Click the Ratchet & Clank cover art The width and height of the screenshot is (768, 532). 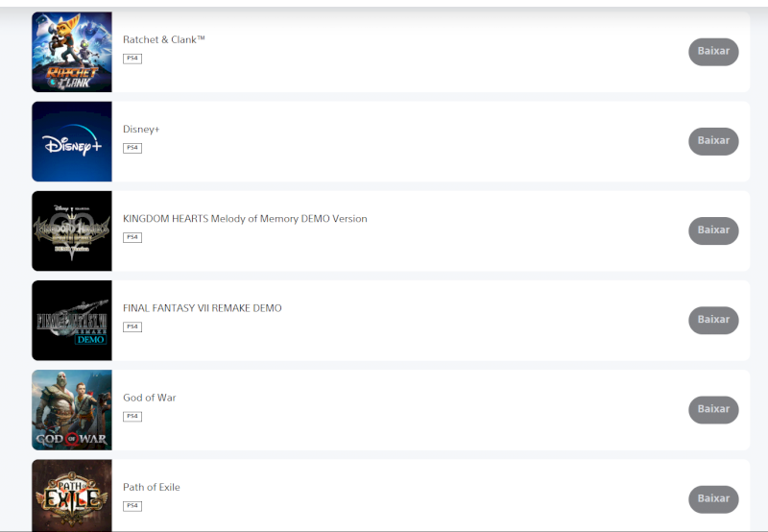click(x=72, y=52)
